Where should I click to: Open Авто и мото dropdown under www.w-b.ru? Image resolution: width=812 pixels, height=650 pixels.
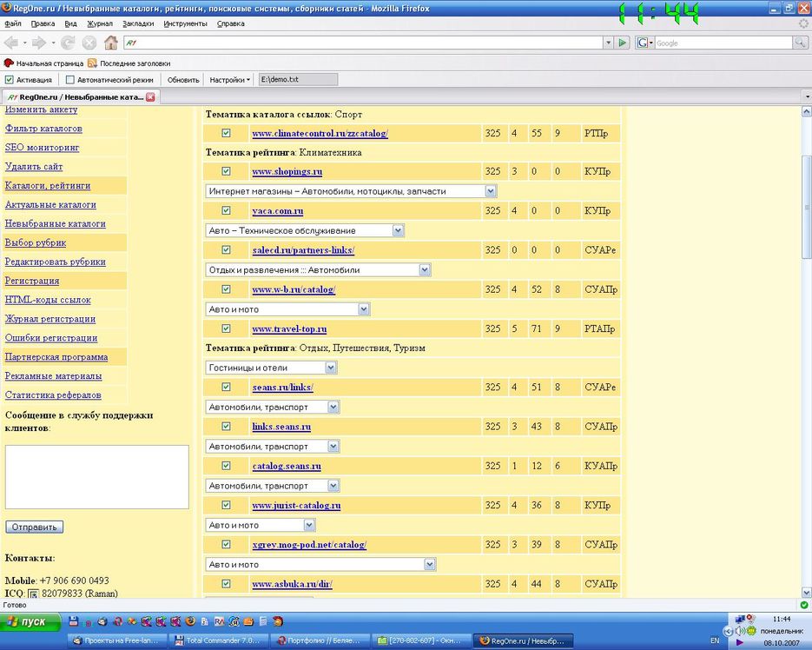287,309
